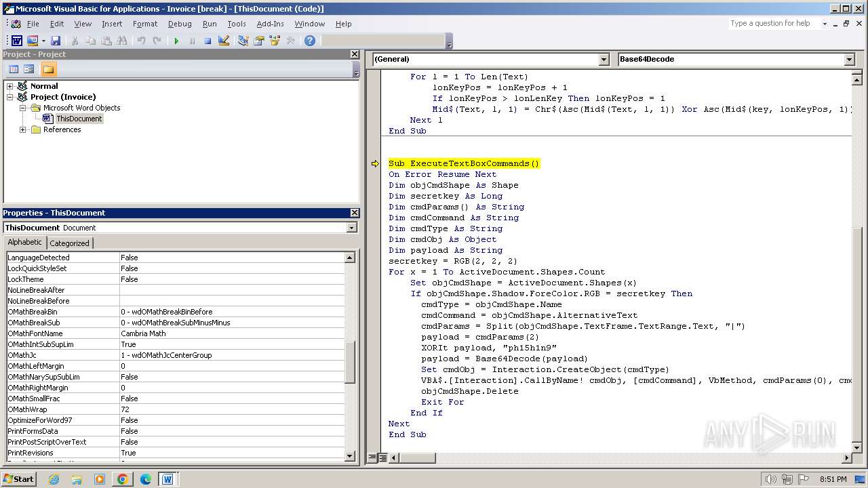
Task: Close the Project explorer pane
Action: pyautogui.click(x=354, y=54)
